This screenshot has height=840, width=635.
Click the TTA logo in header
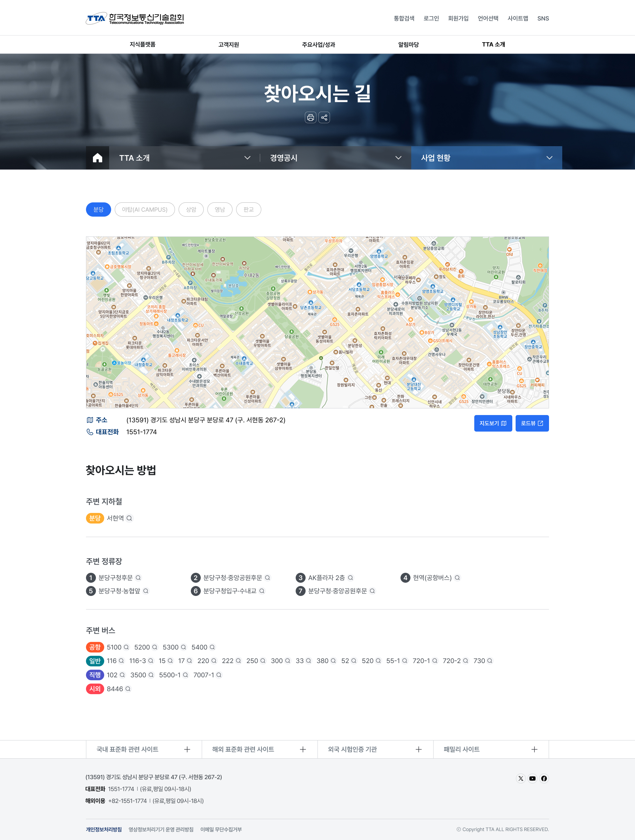135,18
